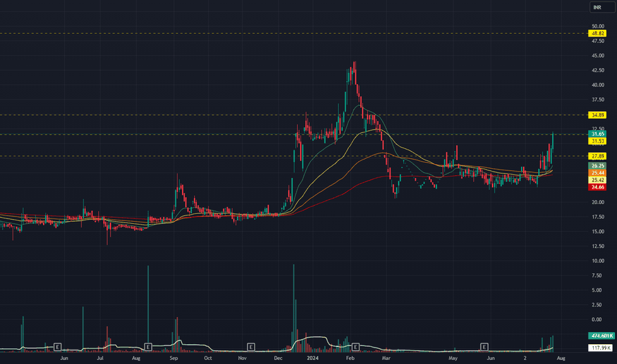Viewport: 617px width, 364px height.
Task: Click the May label on the time axis
Action: 453,359
